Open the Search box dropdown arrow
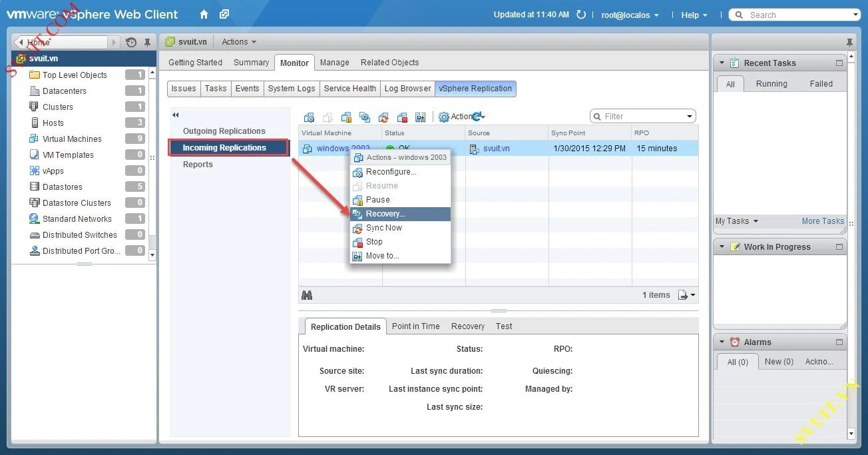868x455 pixels. [855, 15]
